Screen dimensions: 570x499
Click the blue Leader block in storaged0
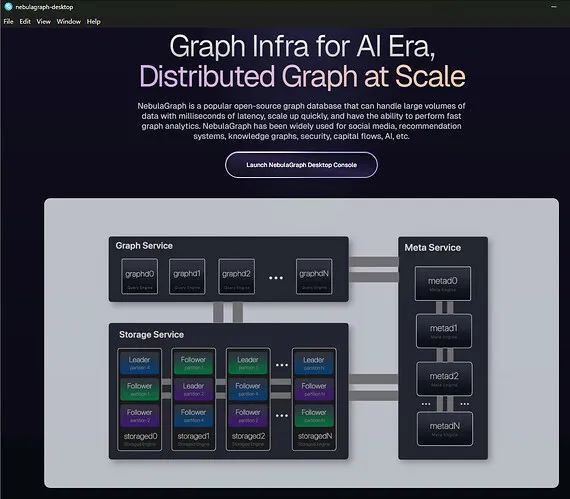[x=140, y=362]
